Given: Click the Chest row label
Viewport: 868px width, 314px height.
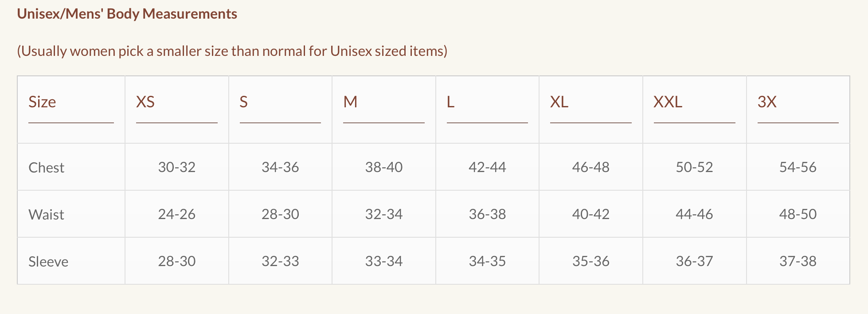Looking at the screenshot, I should click(46, 168).
